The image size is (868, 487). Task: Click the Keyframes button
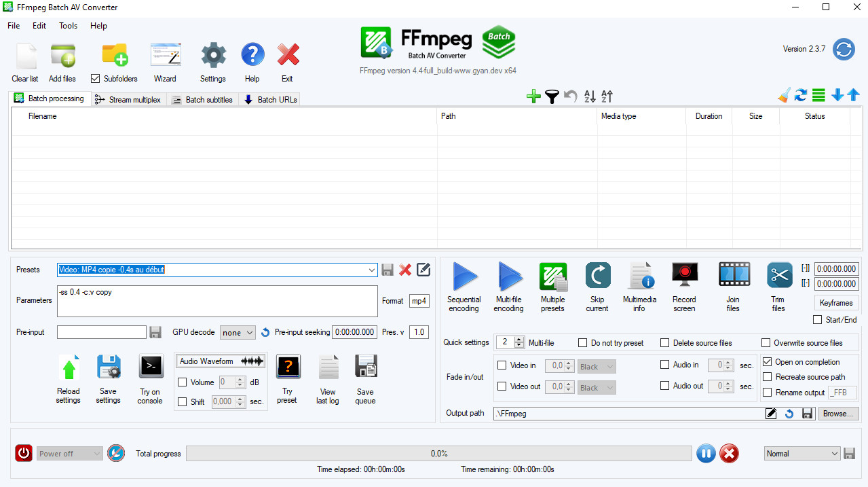[836, 303]
